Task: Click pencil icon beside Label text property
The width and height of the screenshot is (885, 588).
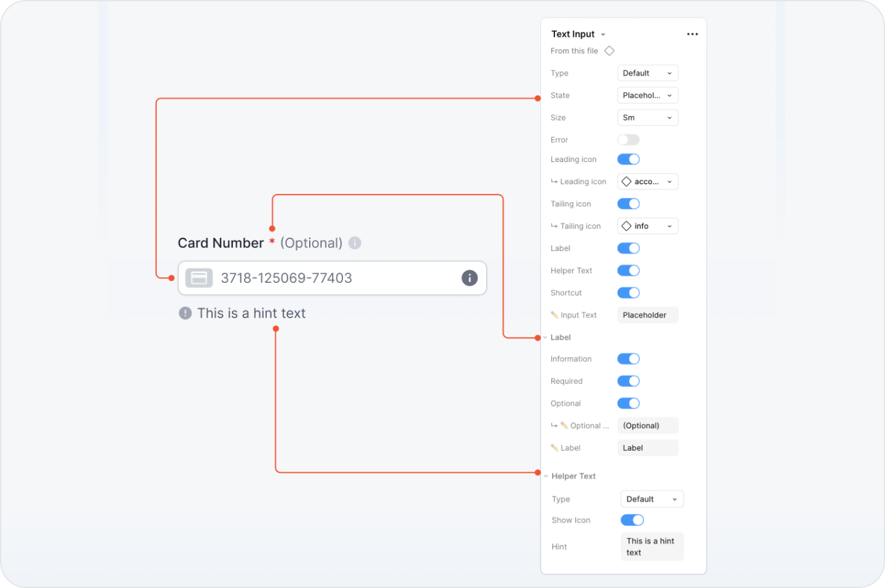Action: 554,448
